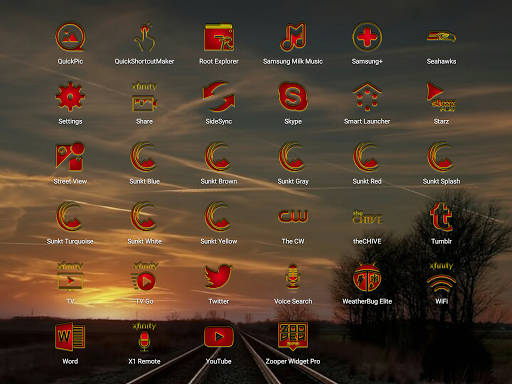Launch Street View
Viewport: 512px width, 384px height.
tap(70, 157)
